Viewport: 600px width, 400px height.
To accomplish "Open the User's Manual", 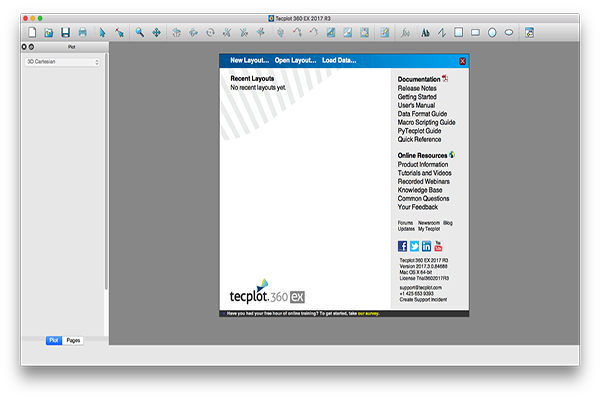I will [416, 105].
